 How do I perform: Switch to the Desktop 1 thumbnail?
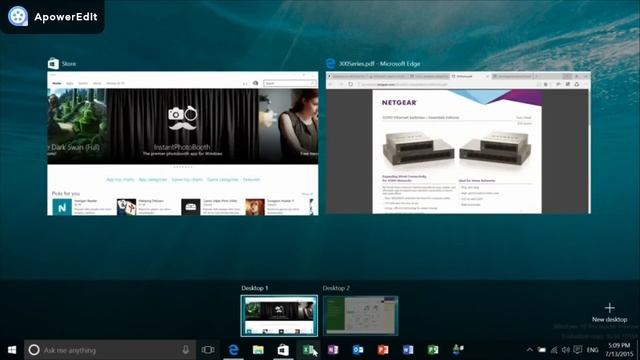[279, 316]
